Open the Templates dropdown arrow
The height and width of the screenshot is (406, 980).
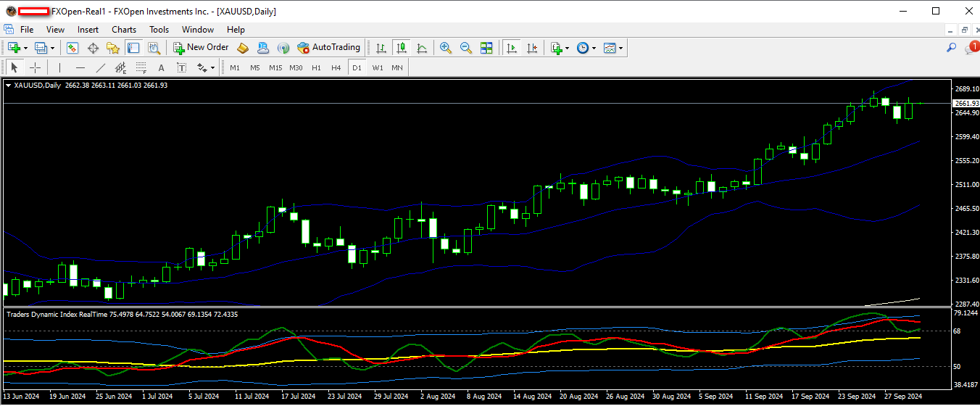tap(621, 48)
